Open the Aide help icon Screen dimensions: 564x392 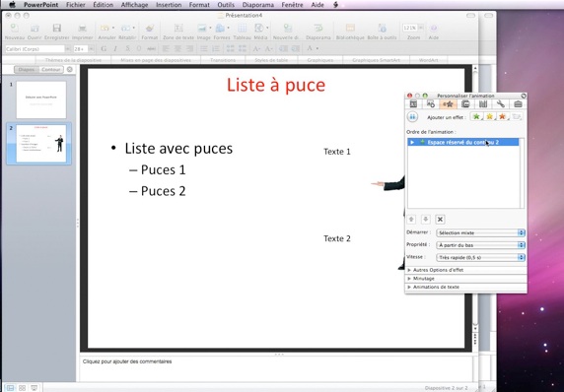tap(434, 29)
